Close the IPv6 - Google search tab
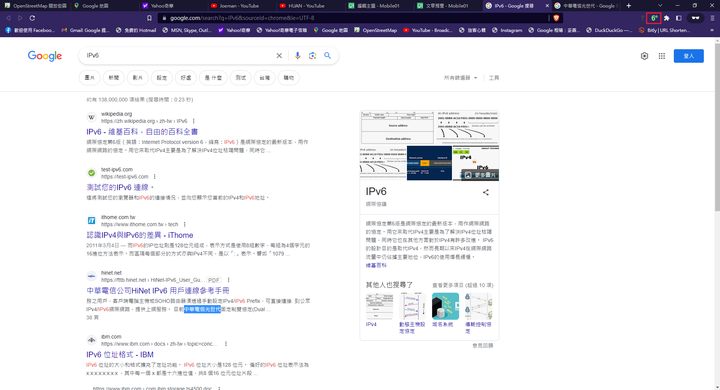 547,6
